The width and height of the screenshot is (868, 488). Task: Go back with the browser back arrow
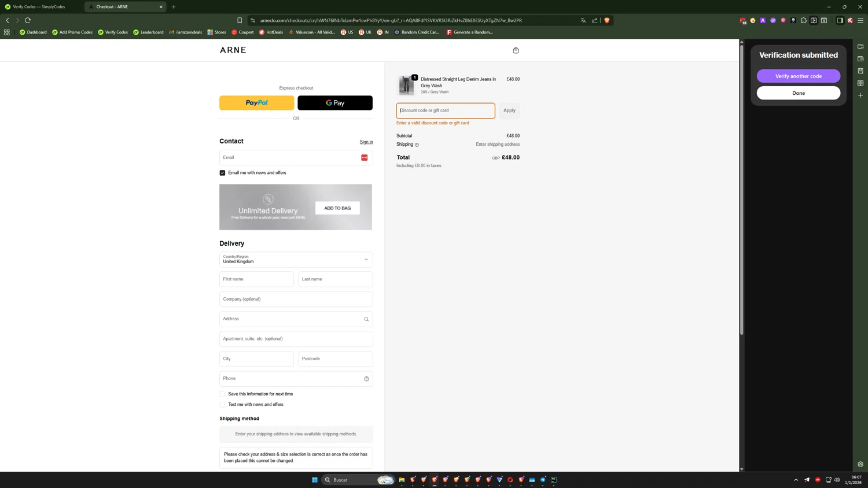[x=8, y=20]
